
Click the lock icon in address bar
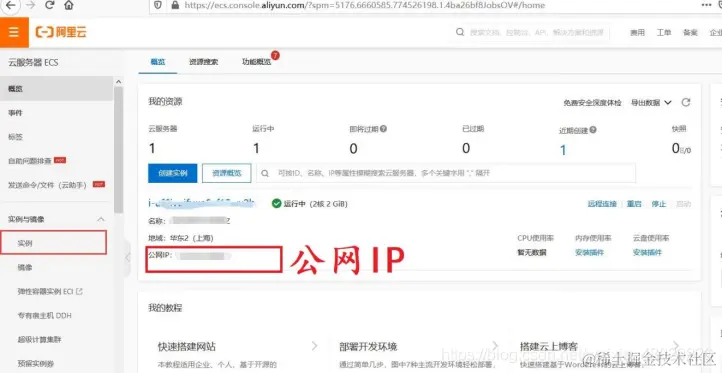click(x=174, y=6)
